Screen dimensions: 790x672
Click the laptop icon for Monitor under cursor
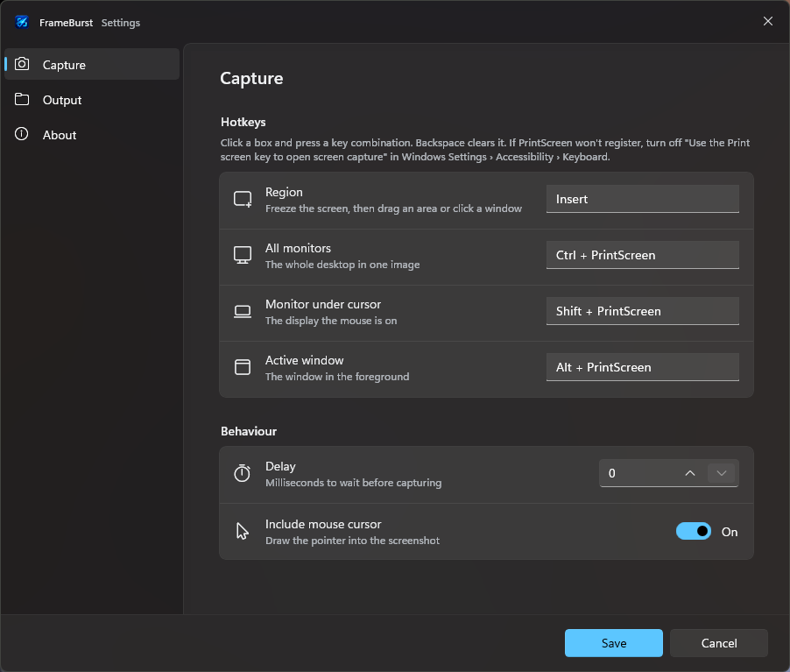243,312
